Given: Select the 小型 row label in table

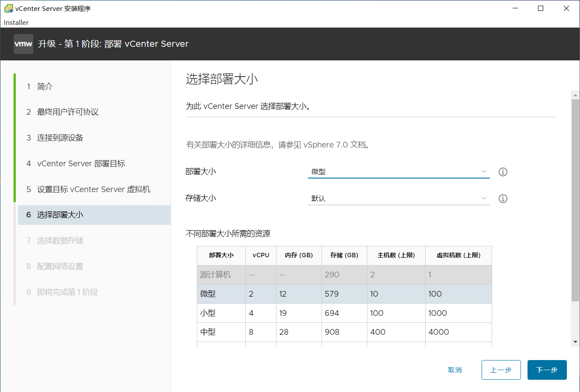Looking at the screenshot, I should tap(208, 313).
